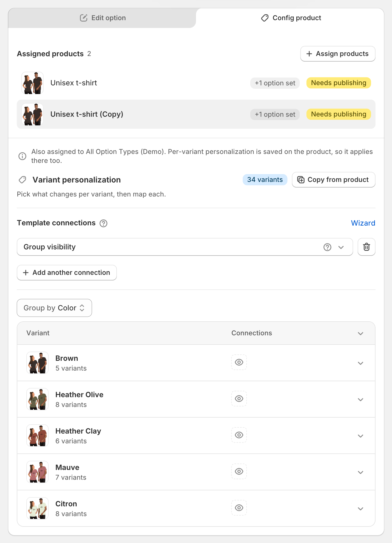
Task: Click Needs publishing badge for Unisex t-shirt
Action: [339, 83]
